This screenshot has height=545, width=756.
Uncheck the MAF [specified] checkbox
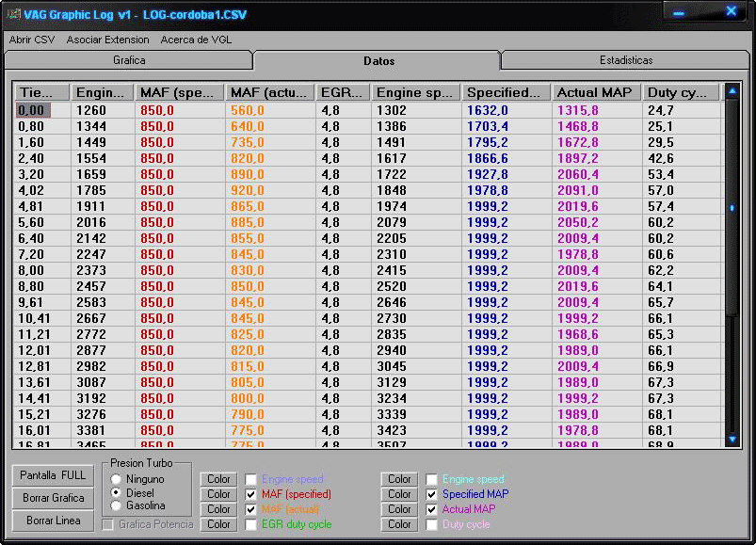(x=251, y=494)
